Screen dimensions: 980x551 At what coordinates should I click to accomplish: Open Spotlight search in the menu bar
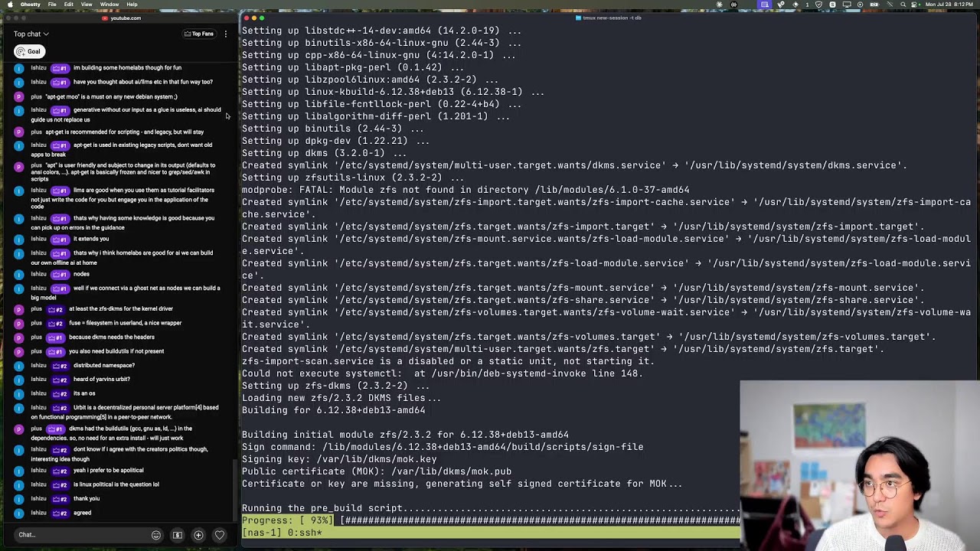(x=903, y=5)
